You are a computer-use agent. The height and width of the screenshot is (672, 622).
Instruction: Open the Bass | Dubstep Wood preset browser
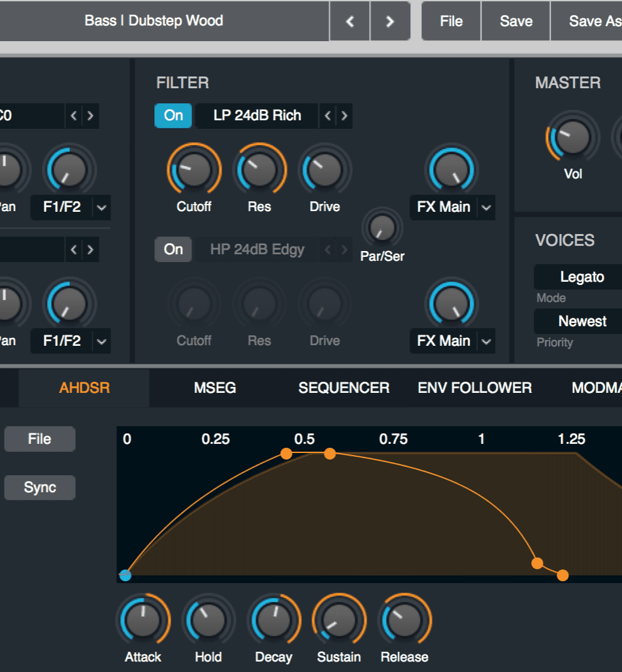point(164,21)
